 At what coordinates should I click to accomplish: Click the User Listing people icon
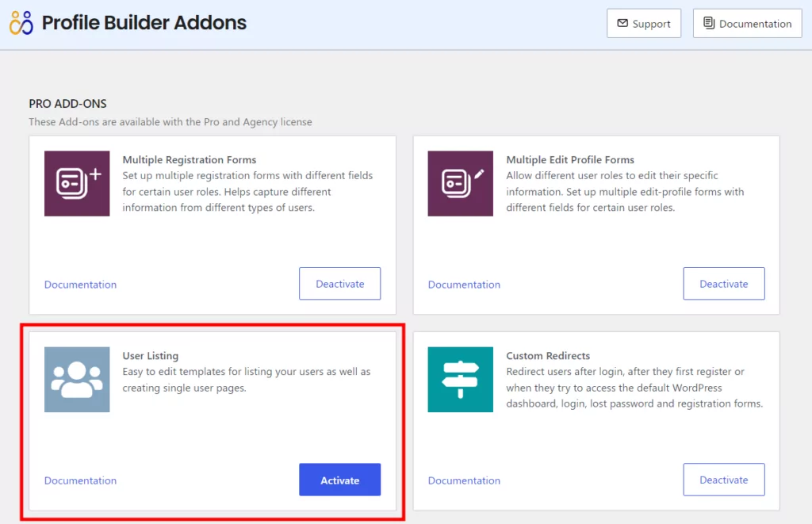tap(77, 380)
